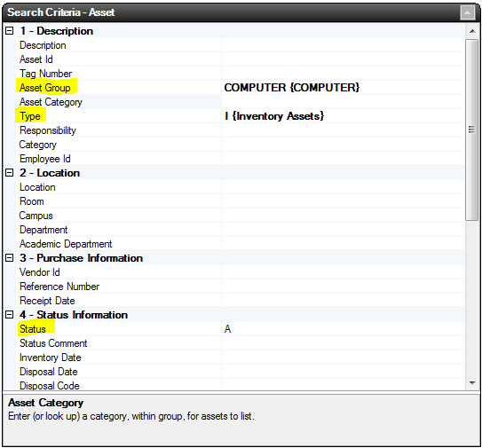Select the highlighted Asset Group label
The image size is (482, 448).
45,88
